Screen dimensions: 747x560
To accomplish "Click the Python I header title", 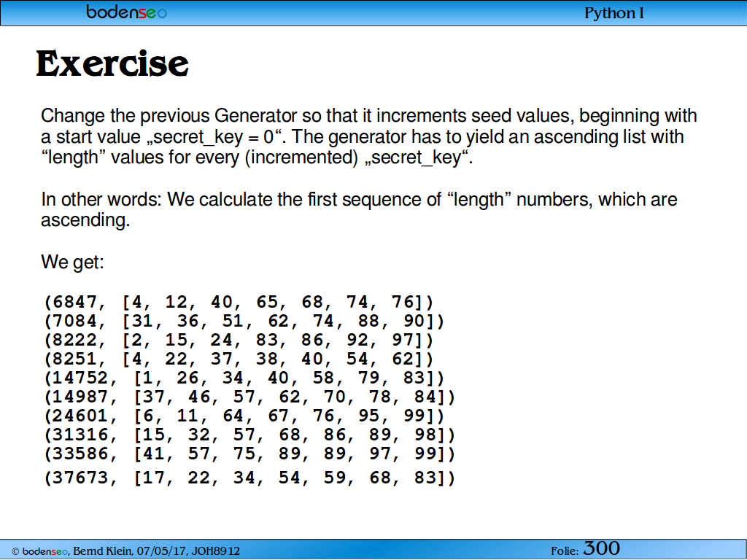I will point(614,13).
